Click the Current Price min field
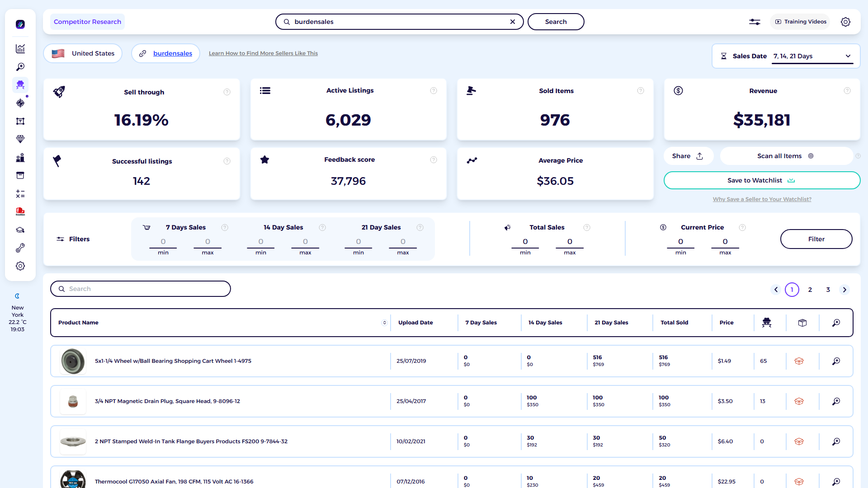 point(681,242)
